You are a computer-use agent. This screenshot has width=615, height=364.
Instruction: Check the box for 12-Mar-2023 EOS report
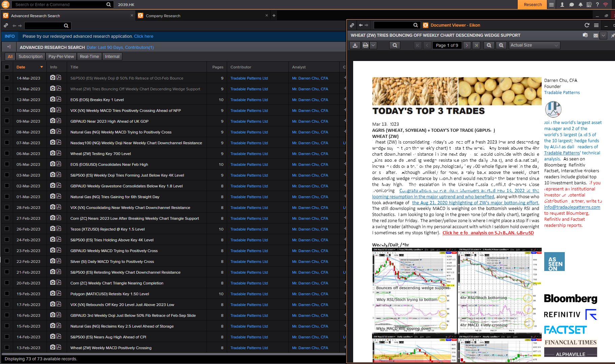click(x=7, y=100)
